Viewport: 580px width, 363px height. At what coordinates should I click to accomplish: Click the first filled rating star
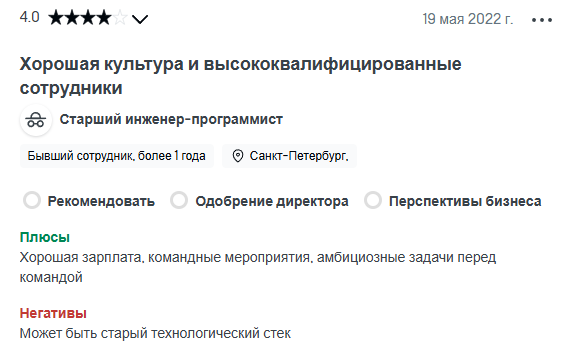click(x=56, y=18)
